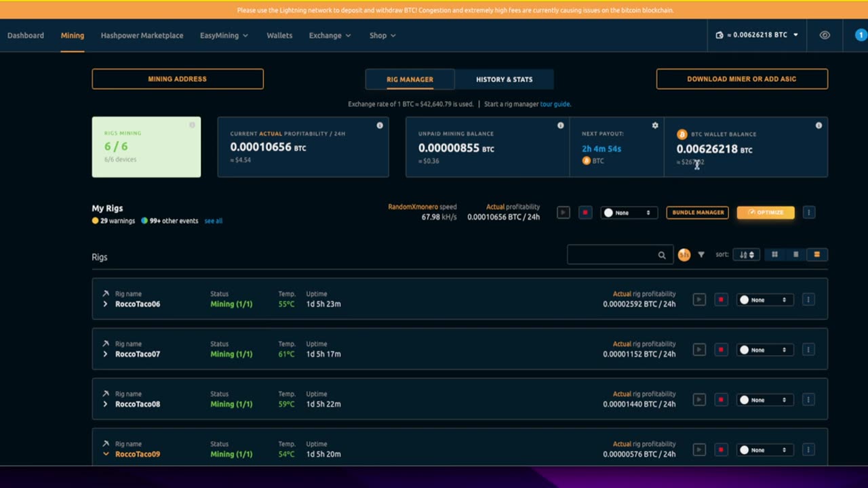Expand the RoccoTaco06 rig row
This screenshot has width=868, height=488.
point(105,304)
